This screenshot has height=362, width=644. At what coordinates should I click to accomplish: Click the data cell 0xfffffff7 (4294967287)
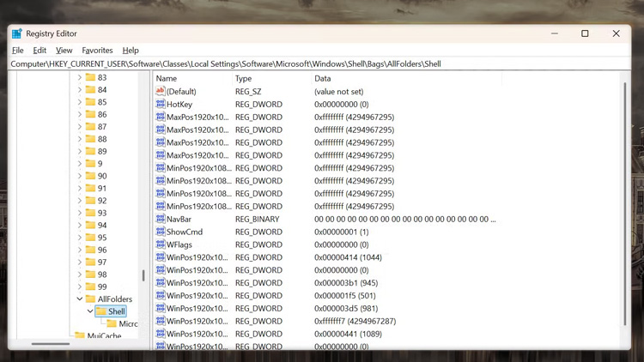click(355, 321)
